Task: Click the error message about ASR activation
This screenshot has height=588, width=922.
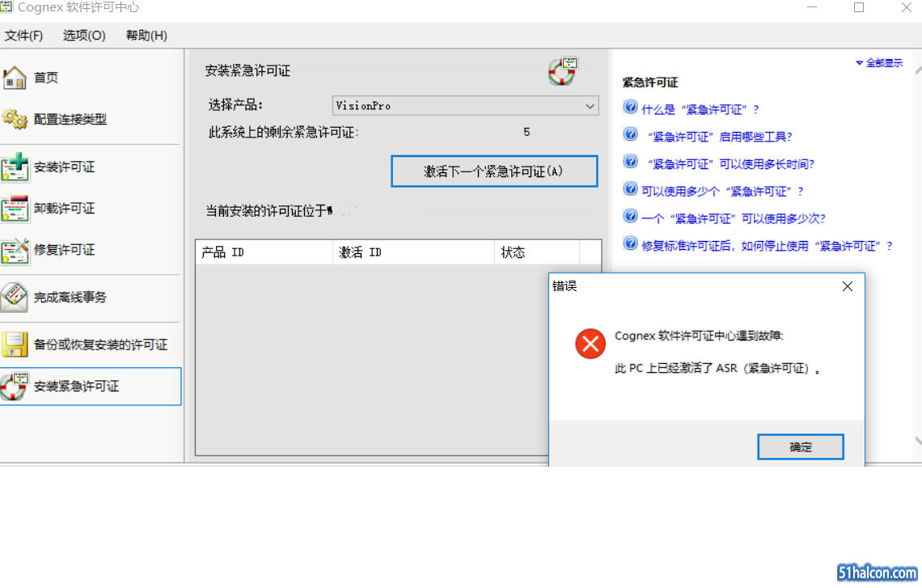Action: pos(717,369)
